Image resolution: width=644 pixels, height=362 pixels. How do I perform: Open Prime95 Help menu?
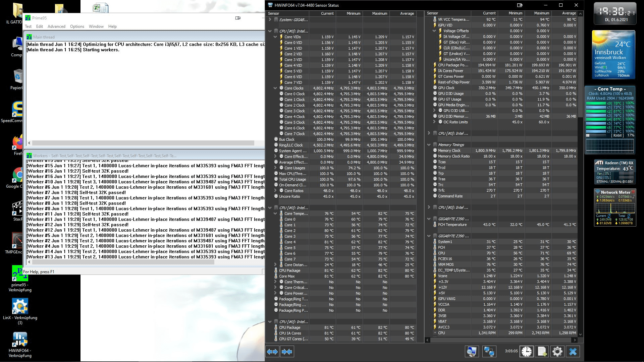(112, 26)
